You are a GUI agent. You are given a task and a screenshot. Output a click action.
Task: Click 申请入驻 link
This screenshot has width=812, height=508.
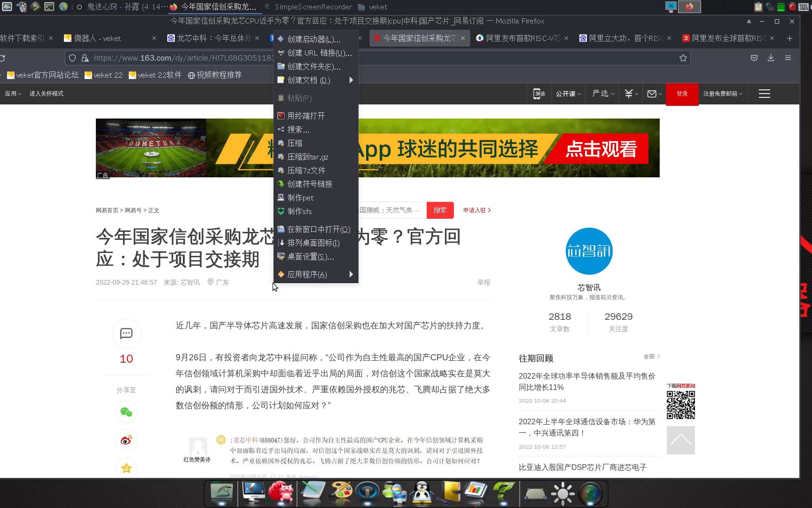(x=476, y=210)
